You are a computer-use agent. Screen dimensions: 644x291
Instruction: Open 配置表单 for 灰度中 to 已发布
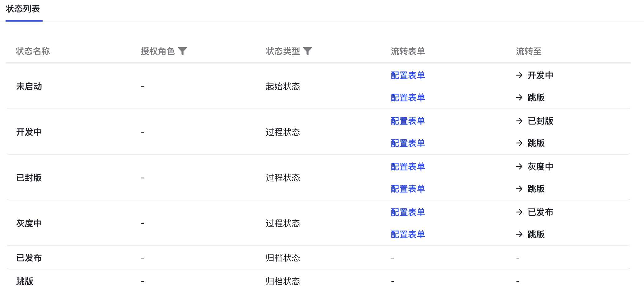click(x=408, y=212)
